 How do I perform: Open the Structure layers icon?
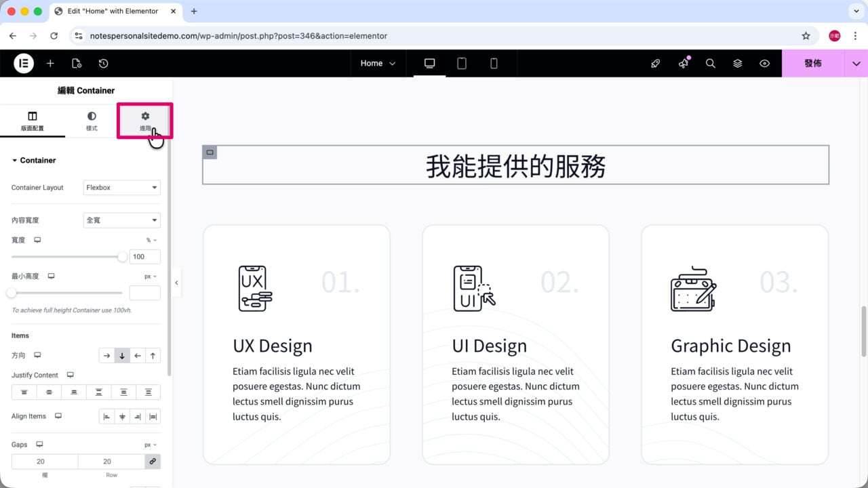[738, 63]
